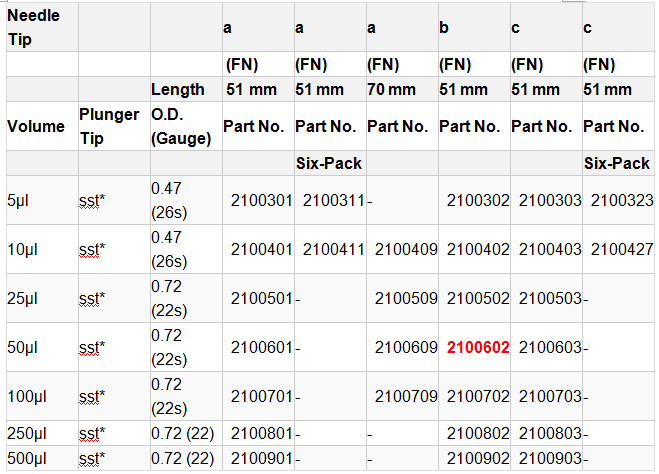Screen dimensions: 659x474
Task: Click the red highlighted part number 2100602
Action: point(478,347)
